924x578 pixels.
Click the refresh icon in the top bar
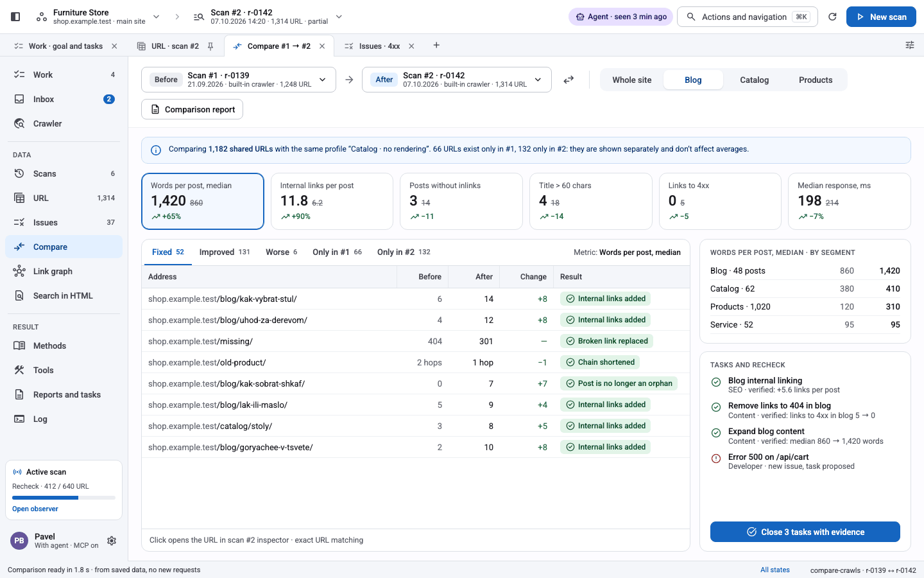[x=832, y=17]
